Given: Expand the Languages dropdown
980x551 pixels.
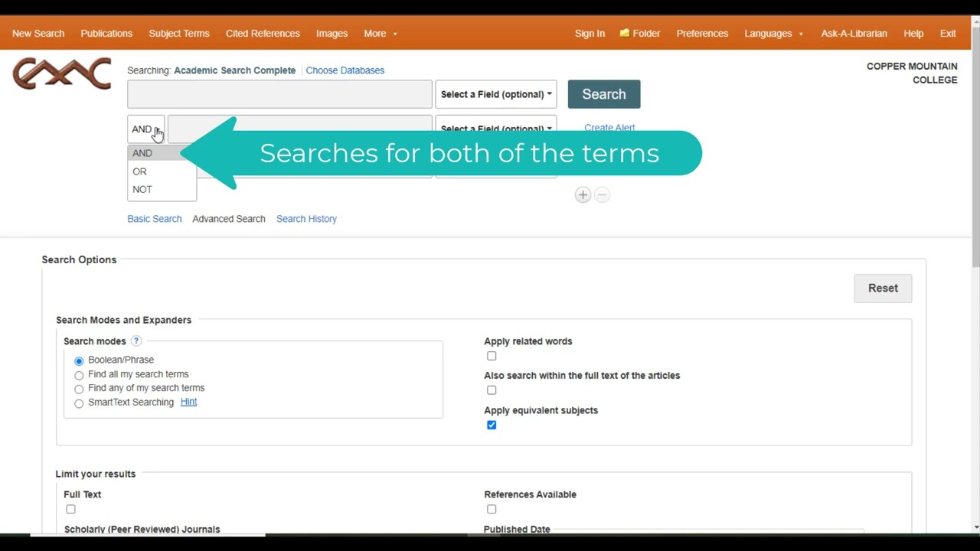Looking at the screenshot, I should tap(774, 34).
